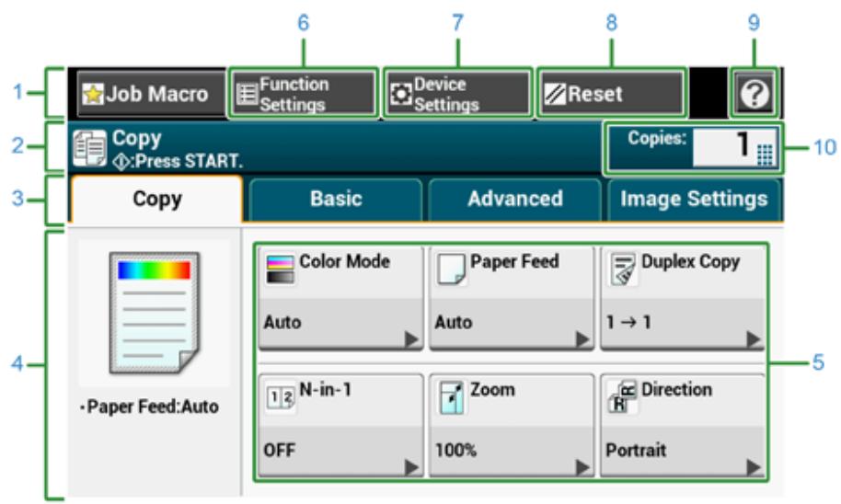Click the Paper Feed:Auto summary text
This screenshot has width=841, height=504.
pyautogui.click(x=150, y=407)
